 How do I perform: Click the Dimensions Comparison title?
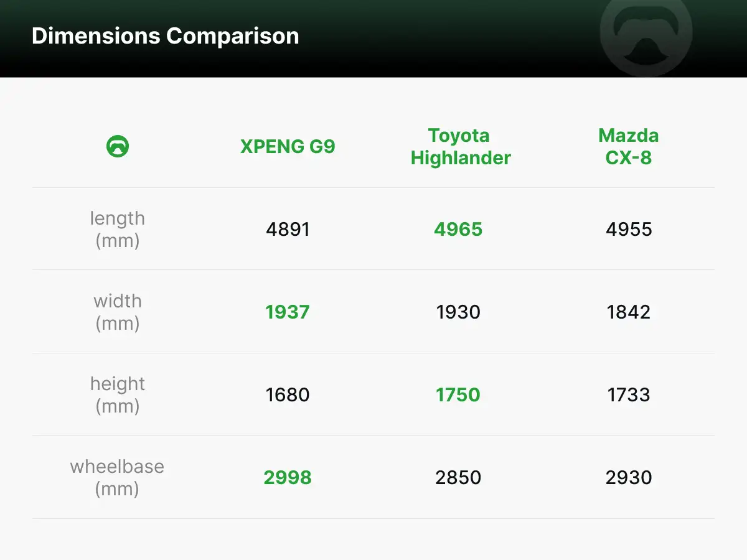pyautogui.click(x=165, y=36)
